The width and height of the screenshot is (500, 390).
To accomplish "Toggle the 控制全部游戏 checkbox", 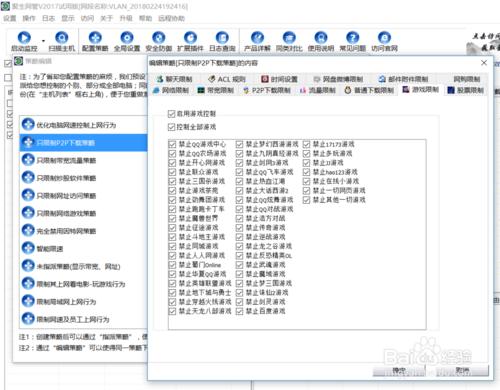I will pyautogui.click(x=171, y=127).
